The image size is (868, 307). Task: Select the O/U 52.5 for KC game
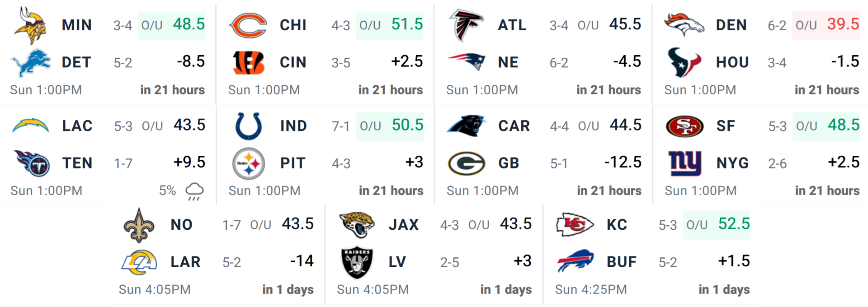[717, 225]
